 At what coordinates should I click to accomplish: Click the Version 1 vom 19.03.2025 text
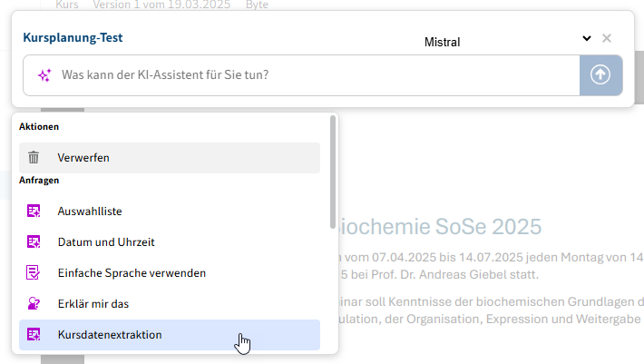pos(161,5)
